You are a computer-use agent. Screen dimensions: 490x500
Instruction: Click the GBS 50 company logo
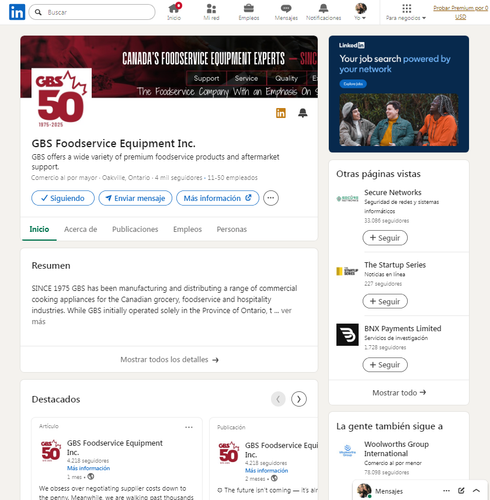pyautogui.click(x=61, y=98)
